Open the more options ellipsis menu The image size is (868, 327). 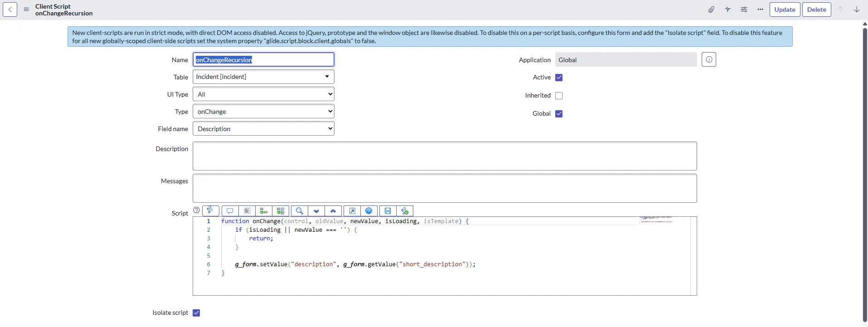[760, 10]
